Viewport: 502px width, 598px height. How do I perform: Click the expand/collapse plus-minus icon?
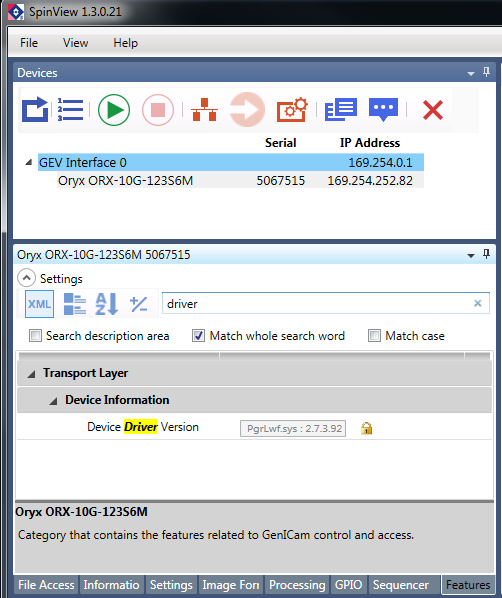tap(138, 304)
